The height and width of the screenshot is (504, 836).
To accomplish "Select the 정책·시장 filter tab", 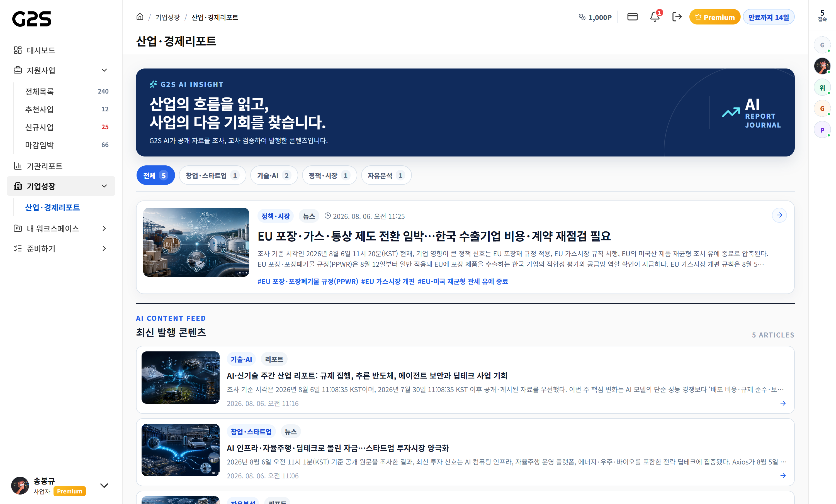I will tap(329, 176).
